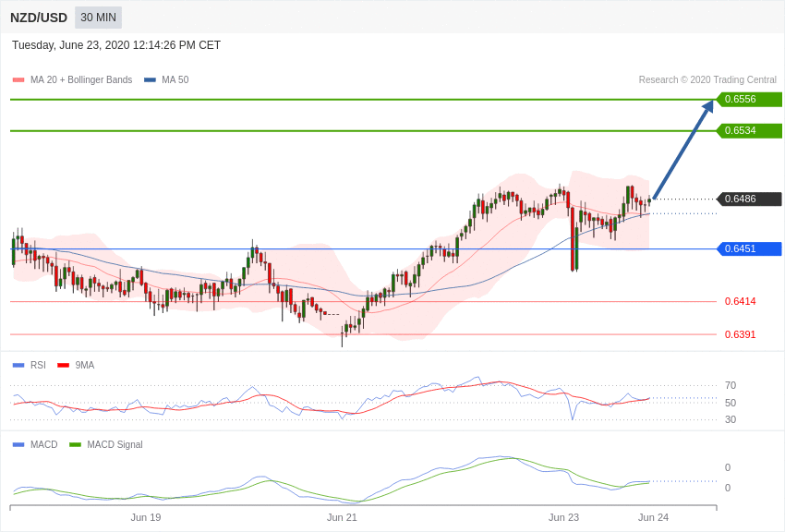
Task: Click the NZD/USD pair title
Action: pos(39,18)
